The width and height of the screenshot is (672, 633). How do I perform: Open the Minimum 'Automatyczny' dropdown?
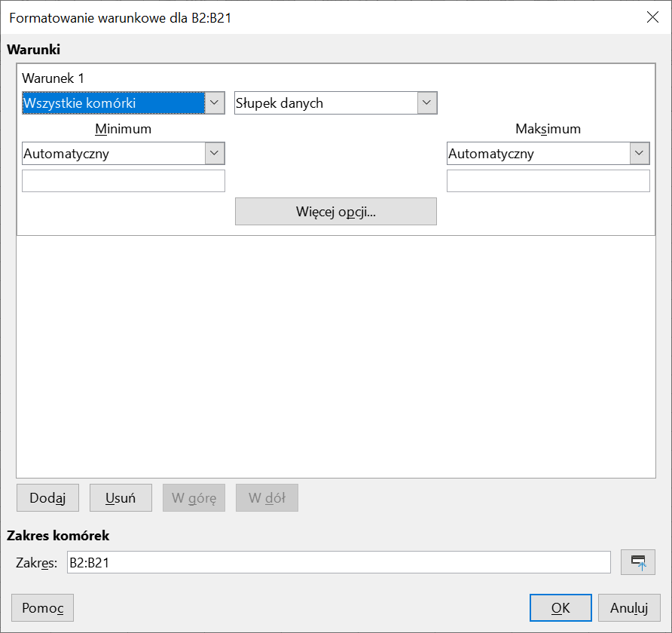click(124, 154)
